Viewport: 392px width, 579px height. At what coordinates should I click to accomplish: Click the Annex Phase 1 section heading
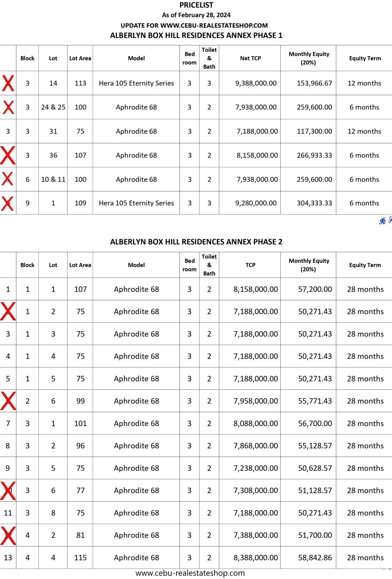coord(196,35)
